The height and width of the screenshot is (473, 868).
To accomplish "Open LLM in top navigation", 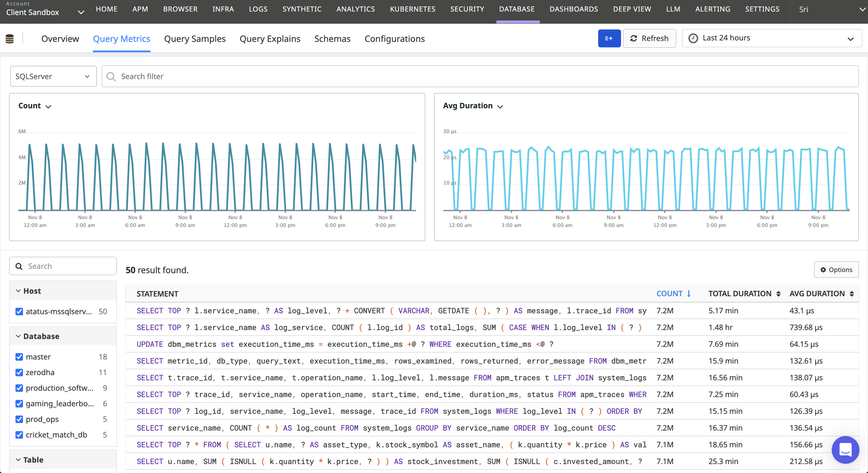I will click(x=673, y=9).
